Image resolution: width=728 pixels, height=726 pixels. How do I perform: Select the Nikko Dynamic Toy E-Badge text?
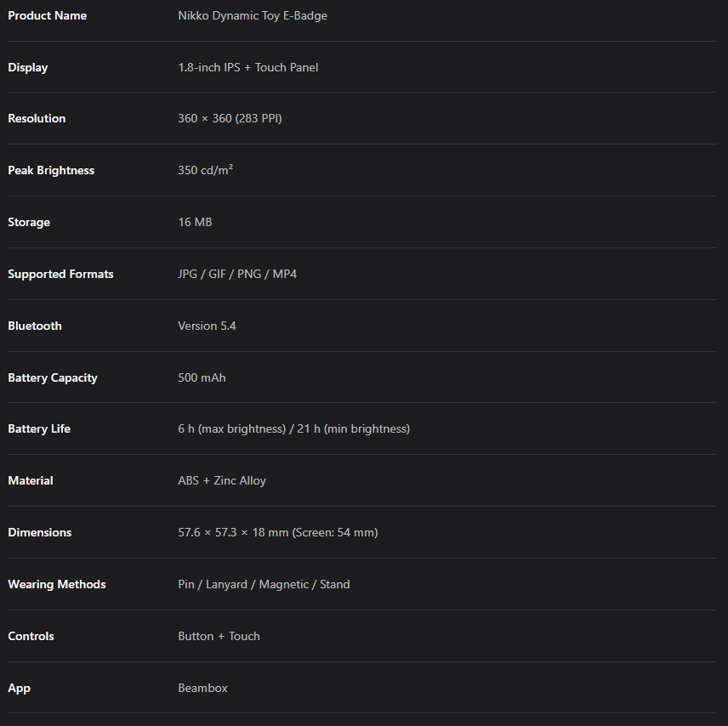pyautogui.click(x=252, y=15)
